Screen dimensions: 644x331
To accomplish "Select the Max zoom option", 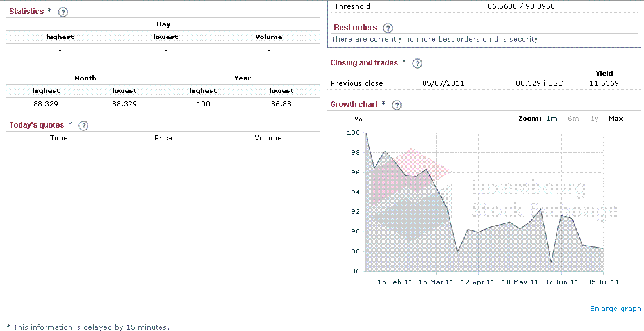I will click(616, 119).
